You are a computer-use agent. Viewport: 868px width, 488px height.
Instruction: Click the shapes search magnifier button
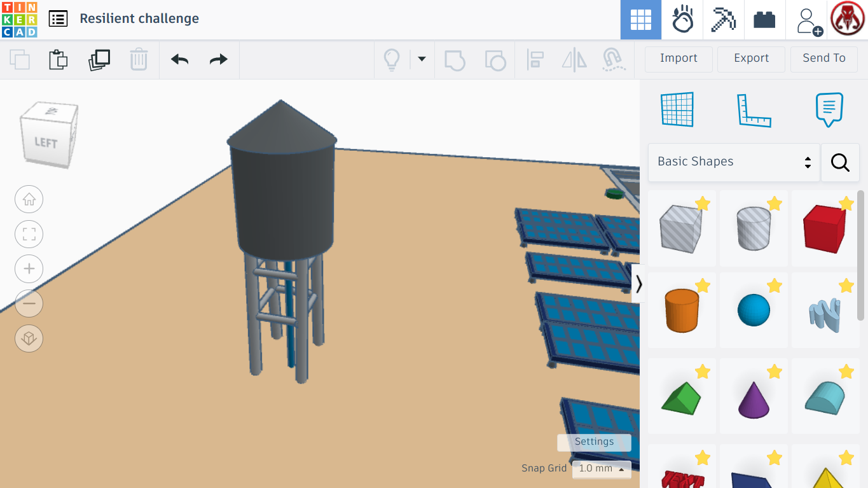click(x=840, y=162)
